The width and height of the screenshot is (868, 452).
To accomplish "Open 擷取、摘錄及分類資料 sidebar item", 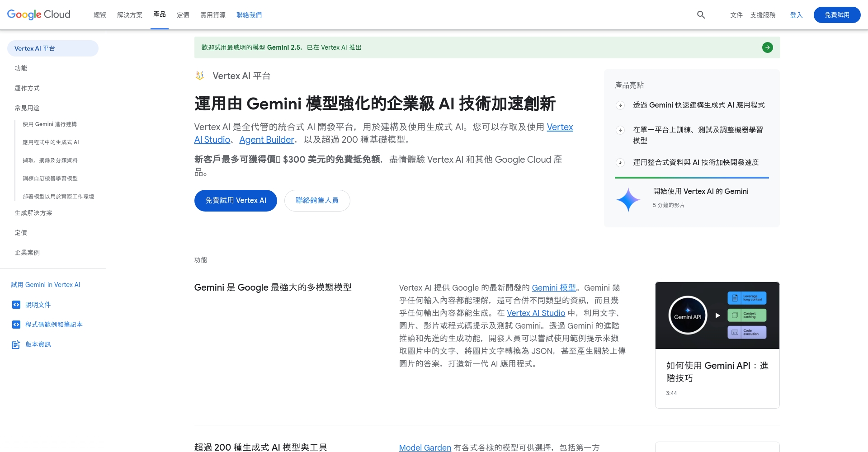I will pyautogui.click(x=50, y=160).
